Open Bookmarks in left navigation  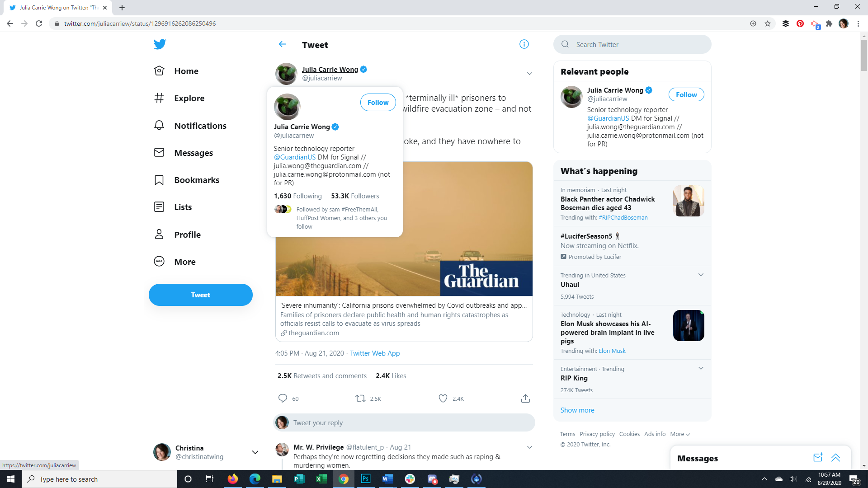click(x=196, y=180)
